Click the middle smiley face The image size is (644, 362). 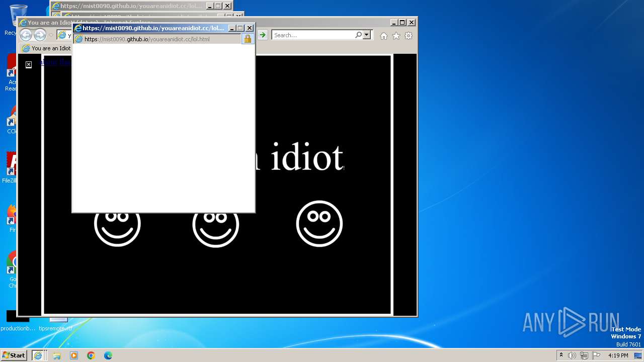(216, 229)
